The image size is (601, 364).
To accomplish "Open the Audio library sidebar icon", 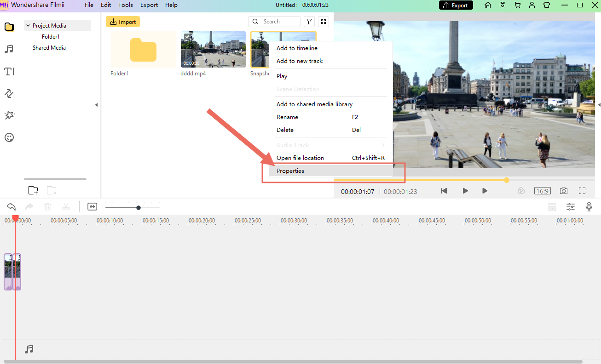I will (x=9, y=49).
